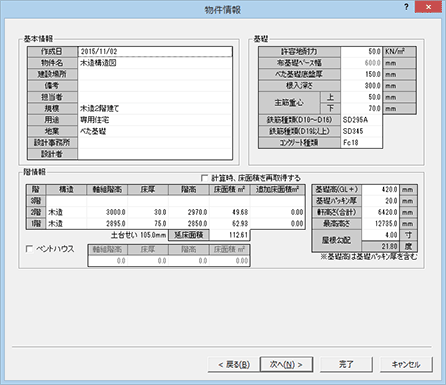
Task: Edit 基礎高(GL+) value 420.0
Action: [380, 190]
